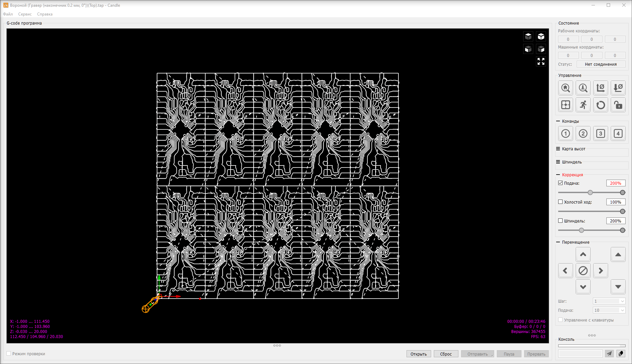Run user command 3
This screenshot has height=364, width=632.
coord(601,133)
